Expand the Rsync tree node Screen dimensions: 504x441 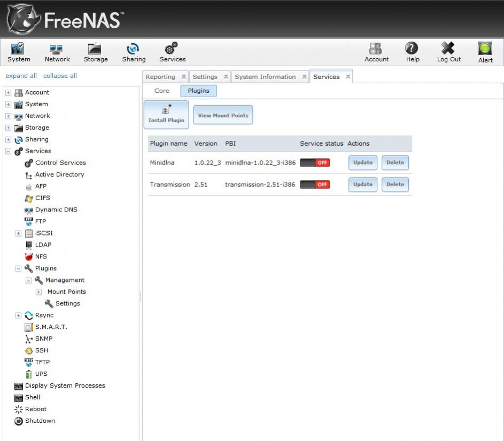pos(18,316)
